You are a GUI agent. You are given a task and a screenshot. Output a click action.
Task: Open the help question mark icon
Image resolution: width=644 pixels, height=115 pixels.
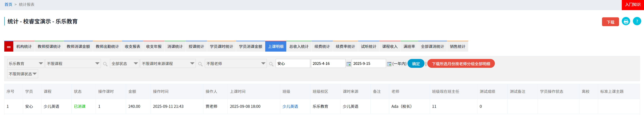(637, 21)
